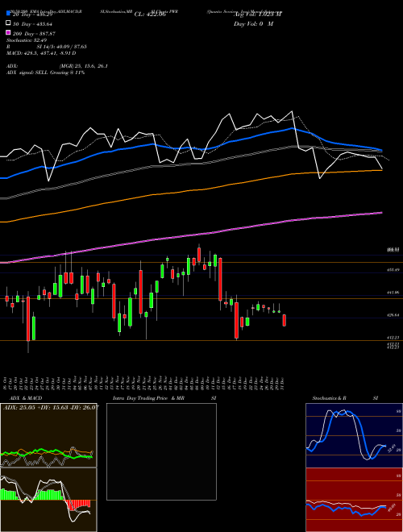
Task: Click the white 50 Day legend swatch
Action: coord(8,23)
